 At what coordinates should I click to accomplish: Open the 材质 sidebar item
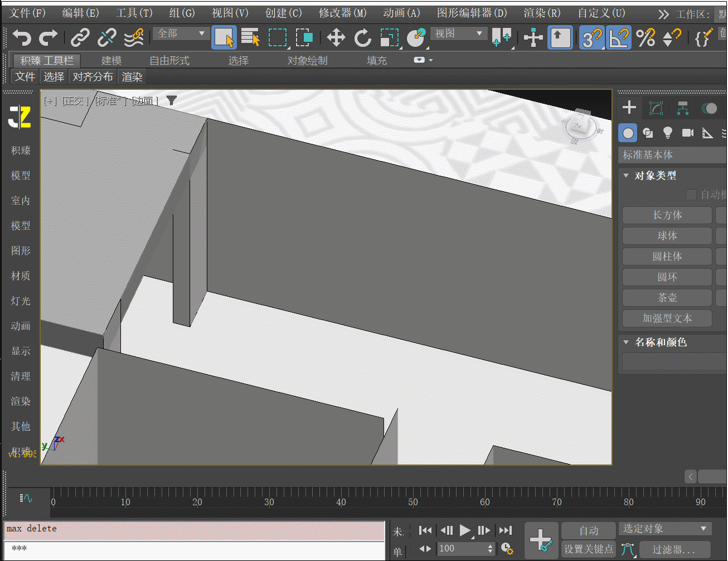pyautogui.click(x=21, y=276)
